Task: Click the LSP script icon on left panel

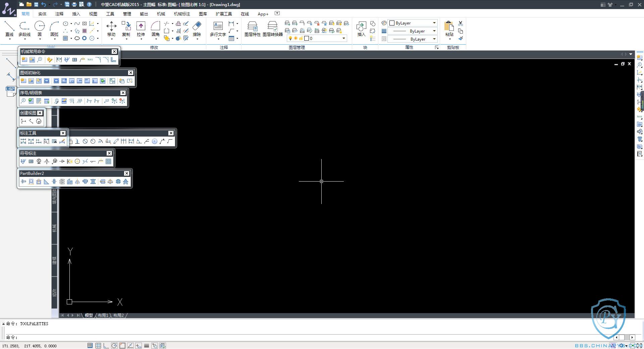Action: pos(11,91)
